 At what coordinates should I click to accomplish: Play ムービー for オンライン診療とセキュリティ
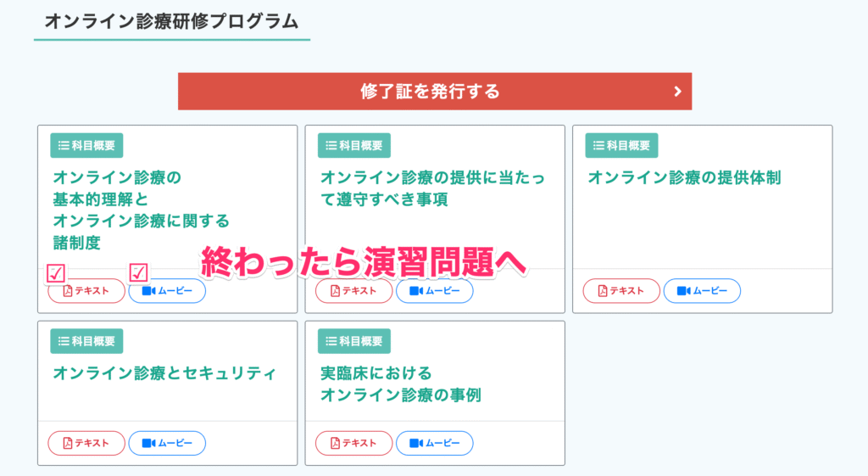(167, 443)
